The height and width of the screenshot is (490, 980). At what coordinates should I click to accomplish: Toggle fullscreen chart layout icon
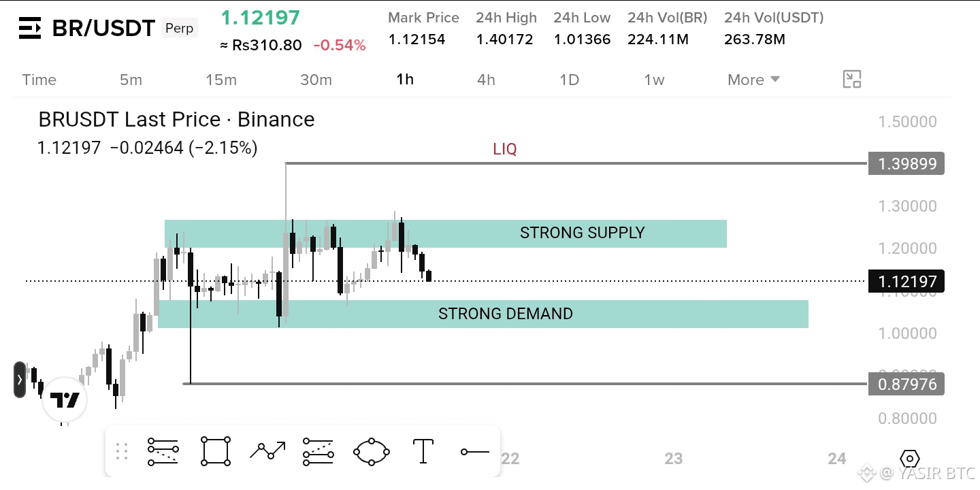[852, 79]
